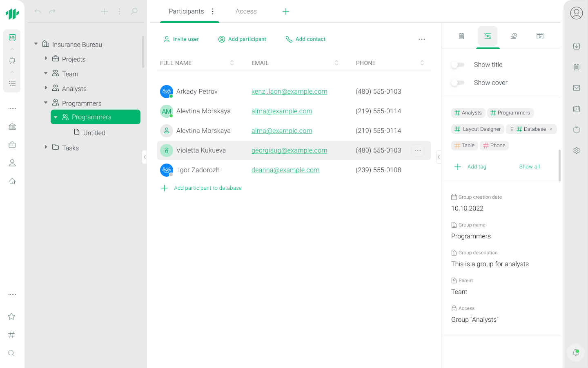The image size is (588, 368).
Task: Click the notification bell icon
Action: coord(576,352)
